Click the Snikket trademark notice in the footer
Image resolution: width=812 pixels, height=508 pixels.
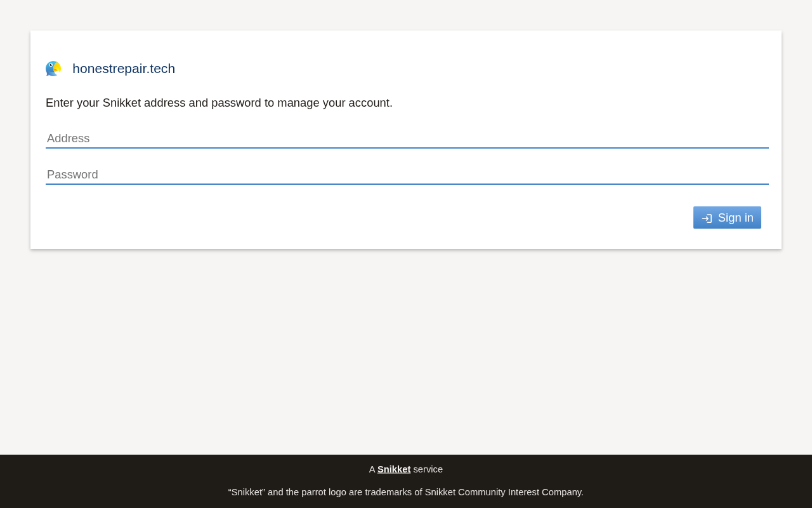pyautogui.click(x=406, y=492)
